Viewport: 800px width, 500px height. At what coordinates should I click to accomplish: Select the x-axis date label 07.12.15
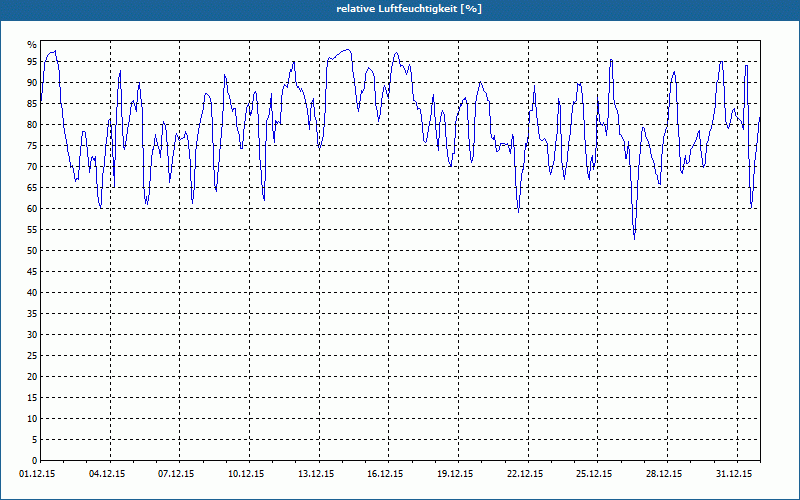(x=176, y=474)
